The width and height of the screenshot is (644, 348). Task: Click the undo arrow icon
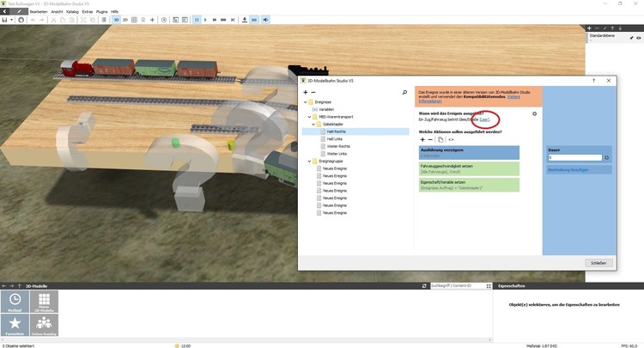(x=33, y=20)
